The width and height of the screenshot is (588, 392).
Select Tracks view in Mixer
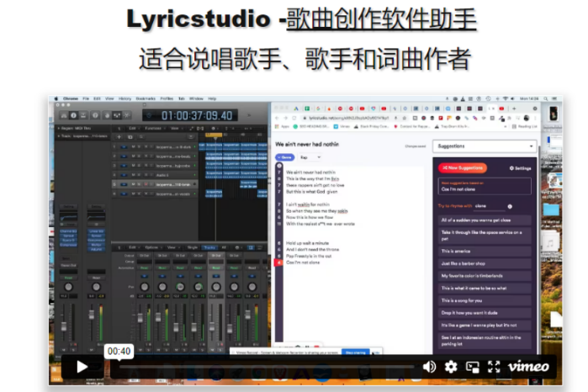click(209, 247)
